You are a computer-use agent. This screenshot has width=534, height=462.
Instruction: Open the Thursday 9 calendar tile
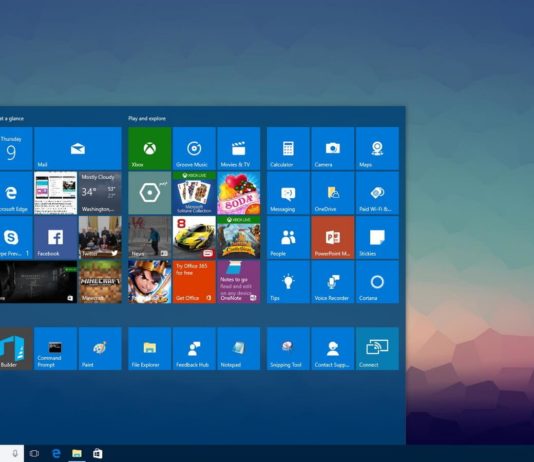click(x=16, y=148)
